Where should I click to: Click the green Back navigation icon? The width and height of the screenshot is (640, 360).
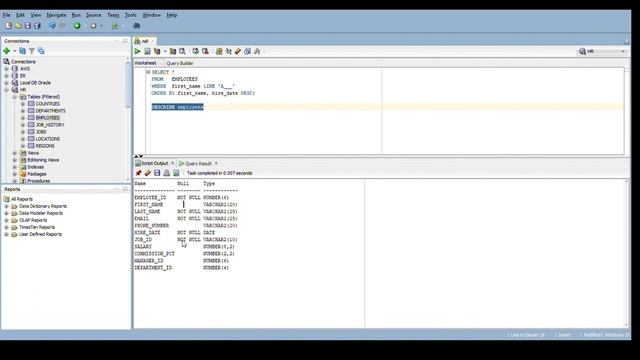tap(77, 26)
